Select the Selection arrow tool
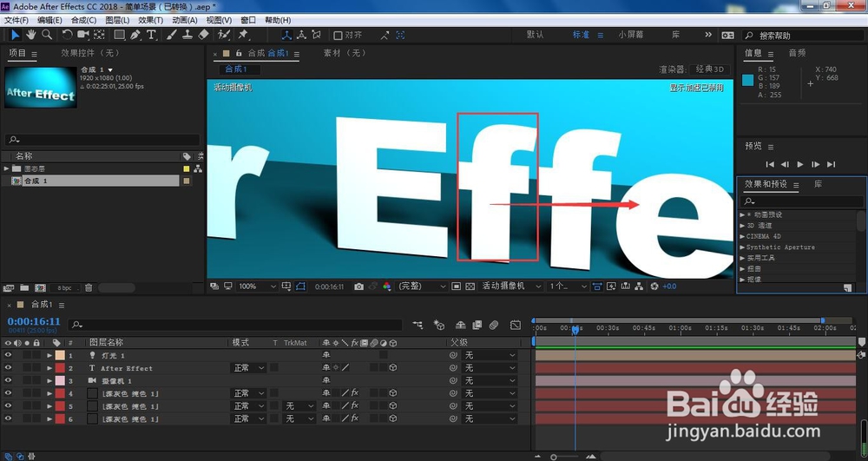This screenshot has height=461, width=868. 15,35
